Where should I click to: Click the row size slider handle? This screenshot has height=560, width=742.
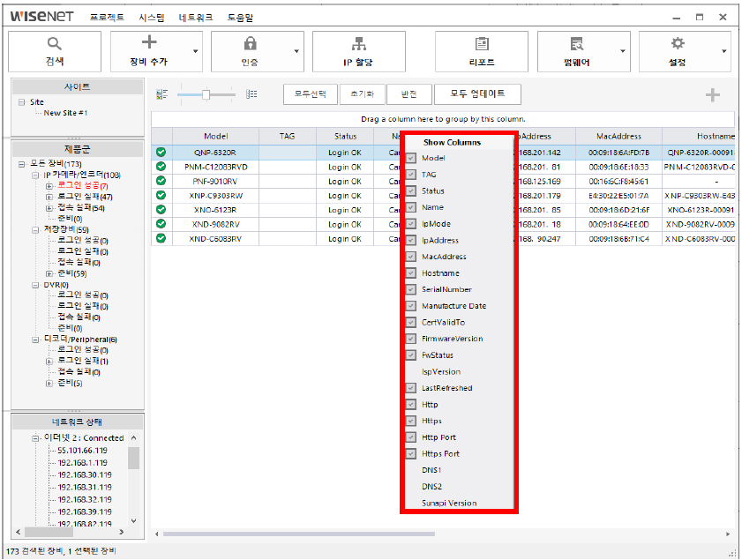(206, 94)
